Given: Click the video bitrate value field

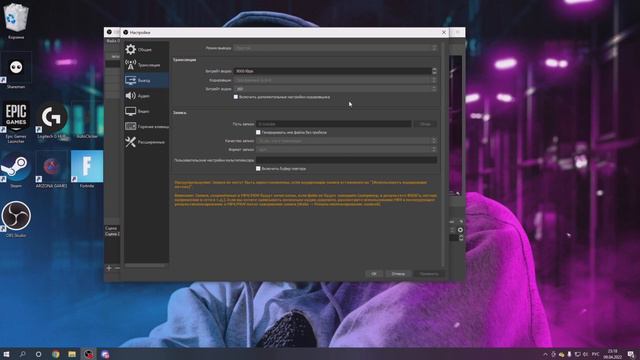Looking at the screenshot, I should point(335,71).
